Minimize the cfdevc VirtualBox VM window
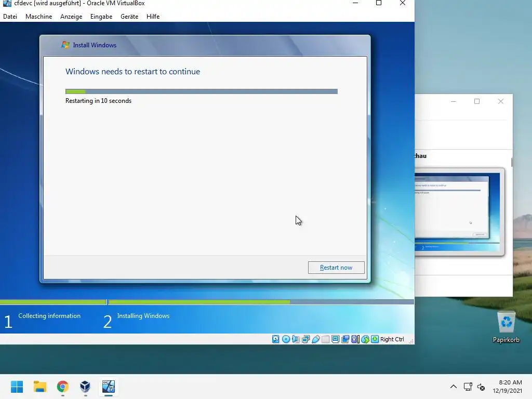 coord(355,3)
